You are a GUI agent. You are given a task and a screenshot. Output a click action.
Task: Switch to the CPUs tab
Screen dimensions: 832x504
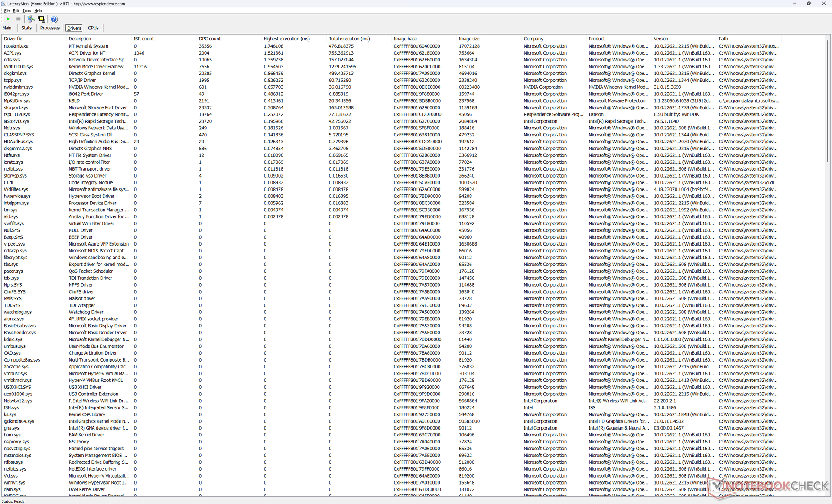pos(93,28)
